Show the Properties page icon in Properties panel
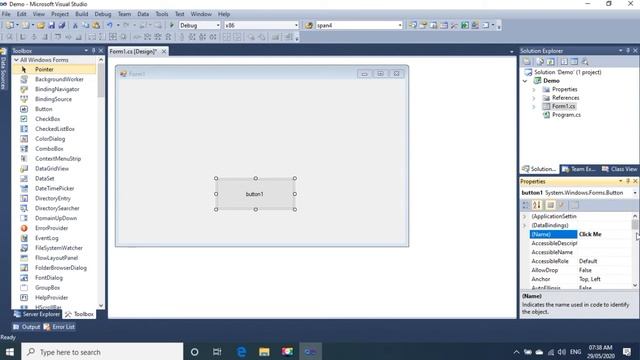Screen dimensions: 640x360 [574, 205]
